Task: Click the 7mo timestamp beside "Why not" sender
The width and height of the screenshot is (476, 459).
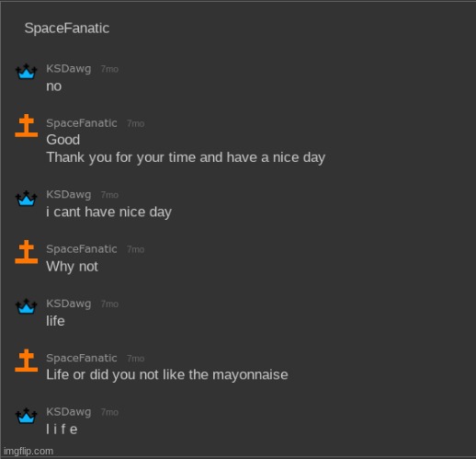Action: 136,249
